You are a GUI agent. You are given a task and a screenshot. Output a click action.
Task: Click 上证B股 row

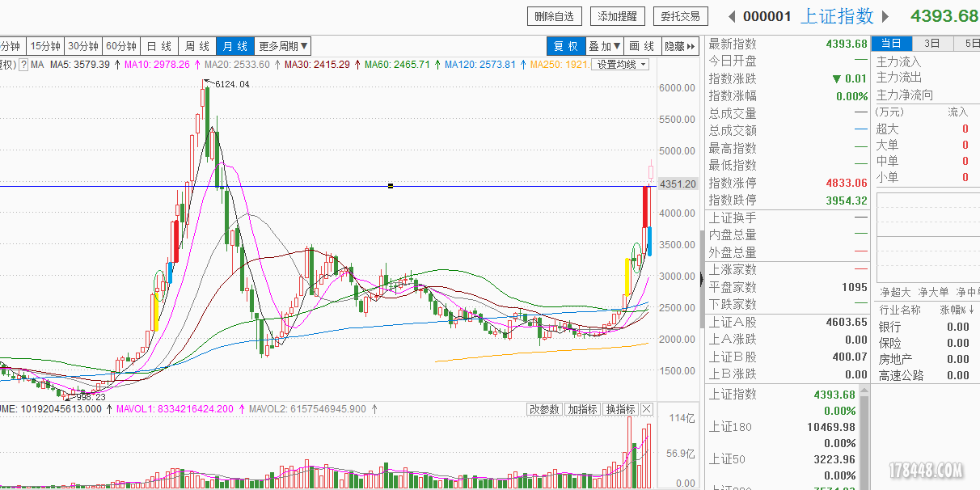pos(788,357)
